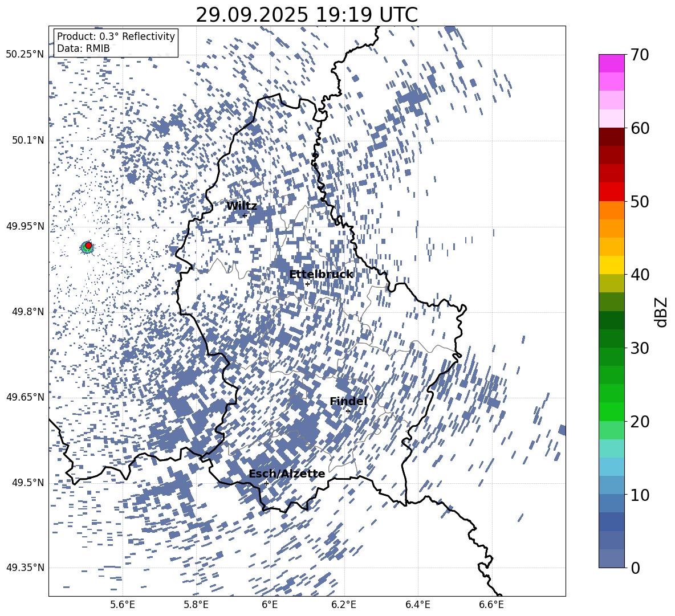675x616 pixels.
Task: Click the 49.95°N latitude label
Action: click(25, 226)
